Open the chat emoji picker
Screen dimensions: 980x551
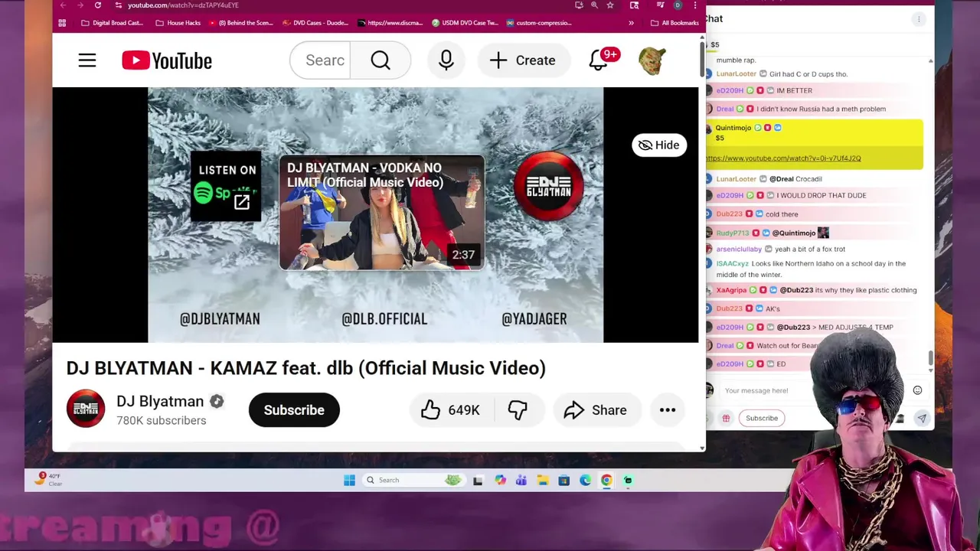(x=917, y=390)
